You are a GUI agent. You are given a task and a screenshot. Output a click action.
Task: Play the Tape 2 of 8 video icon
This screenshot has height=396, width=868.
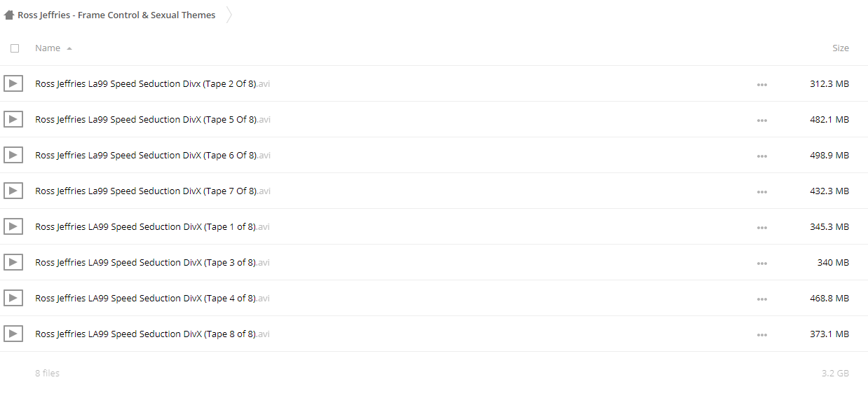tap(13, 83)
